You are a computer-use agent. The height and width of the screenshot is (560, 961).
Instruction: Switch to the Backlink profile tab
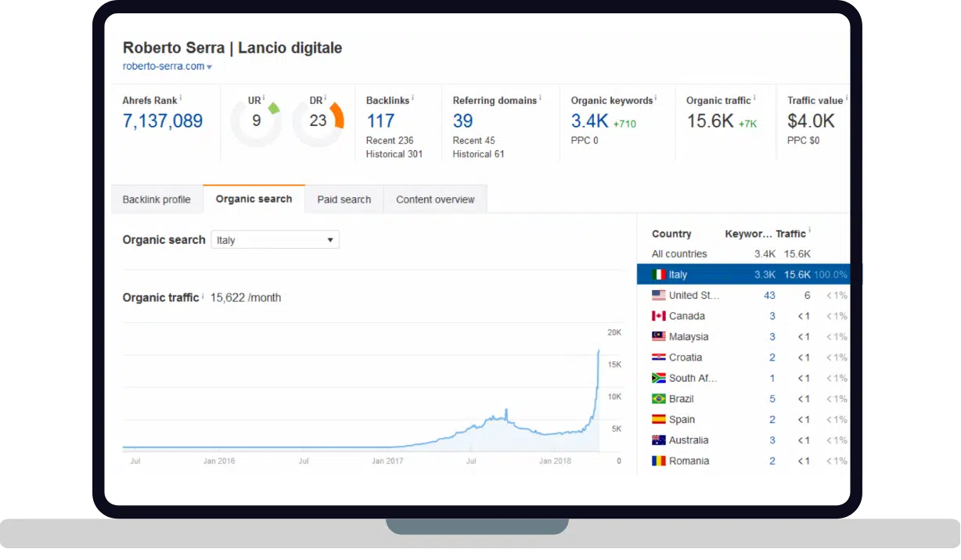tap(157, 199)
